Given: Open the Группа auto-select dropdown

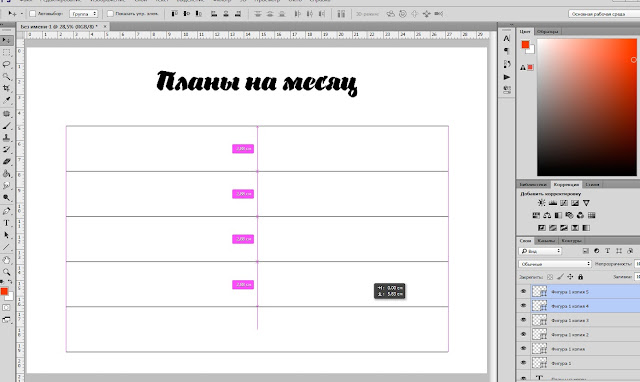Looking at the screenshot, I should (84, 14).
